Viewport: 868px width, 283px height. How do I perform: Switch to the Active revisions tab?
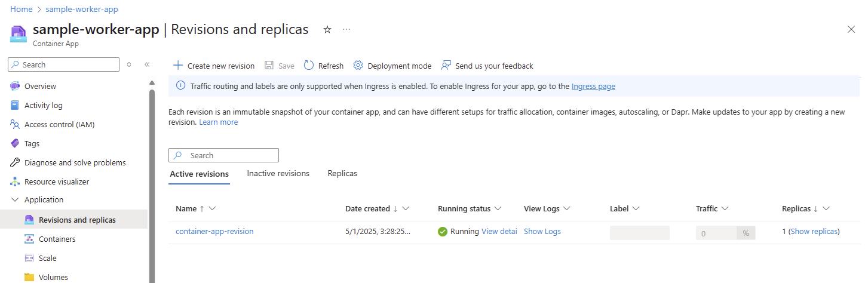point(200,174)
